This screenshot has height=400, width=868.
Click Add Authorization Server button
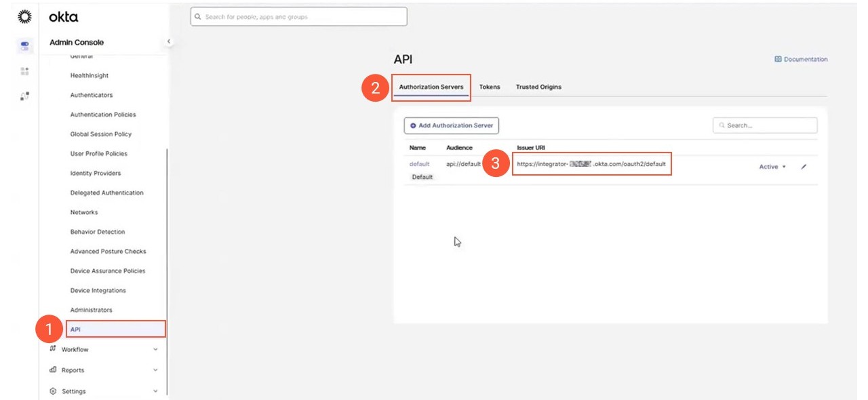[452, 125]
